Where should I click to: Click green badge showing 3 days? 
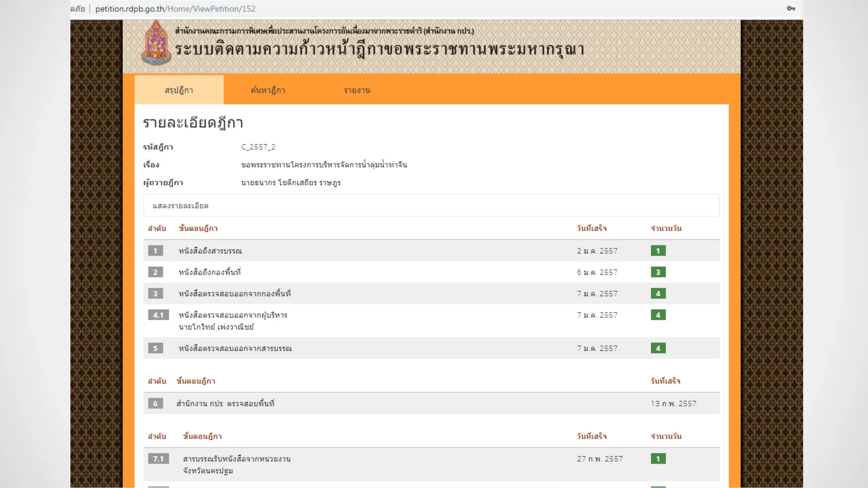point(658,272)
